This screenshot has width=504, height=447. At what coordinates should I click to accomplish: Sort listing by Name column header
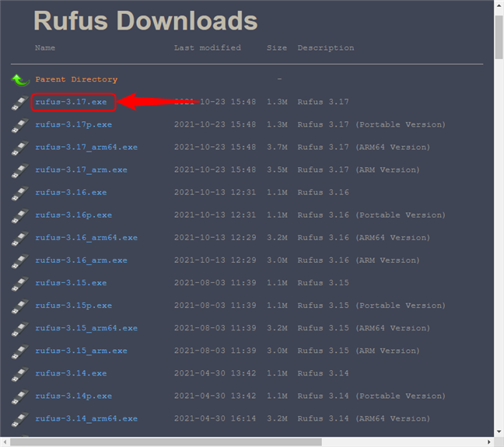click(x=45, y=48)
